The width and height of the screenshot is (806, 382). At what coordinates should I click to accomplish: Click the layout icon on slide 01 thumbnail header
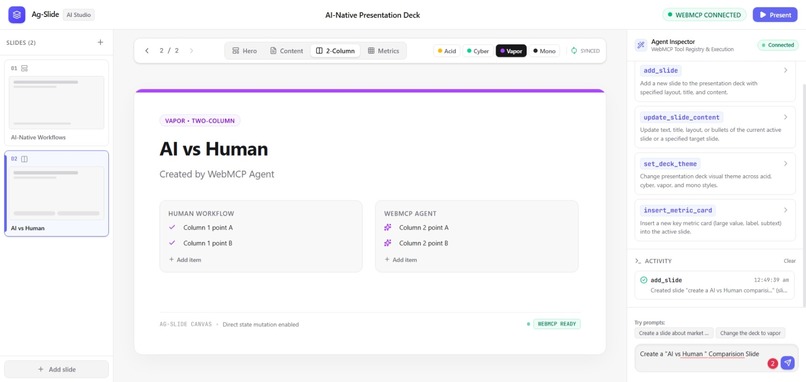point(24,68)
